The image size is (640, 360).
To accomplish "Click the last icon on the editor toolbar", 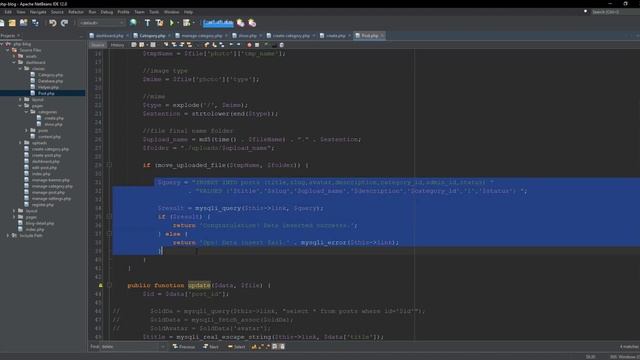I will point(282,45).
